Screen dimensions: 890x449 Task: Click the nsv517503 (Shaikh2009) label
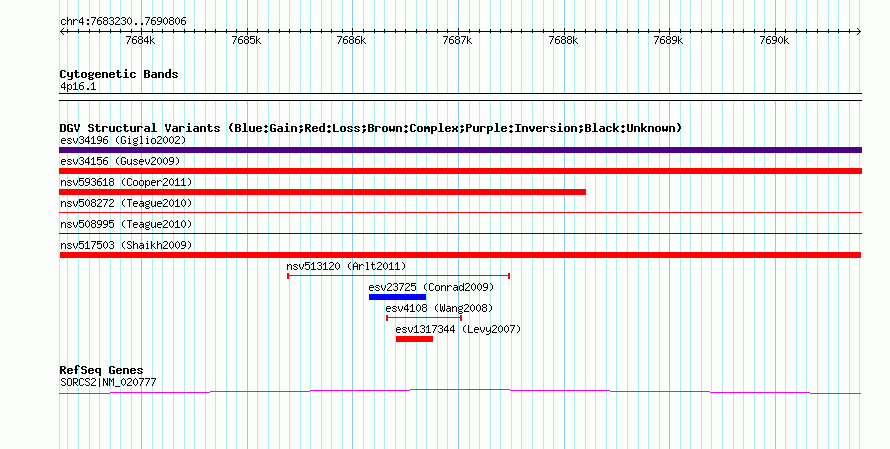coord(127,245)
